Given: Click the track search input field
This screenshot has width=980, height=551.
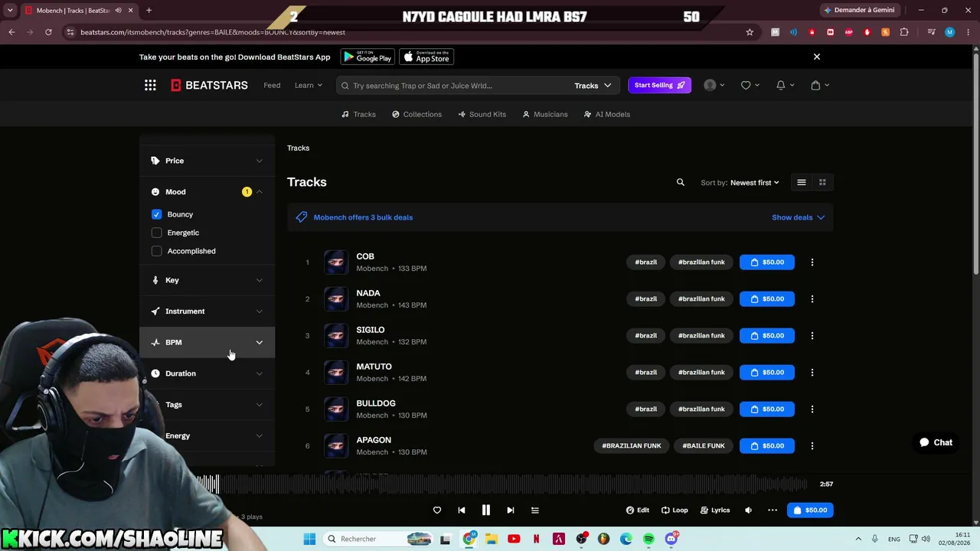Looking at the screenshot, I should click(454, 86).
